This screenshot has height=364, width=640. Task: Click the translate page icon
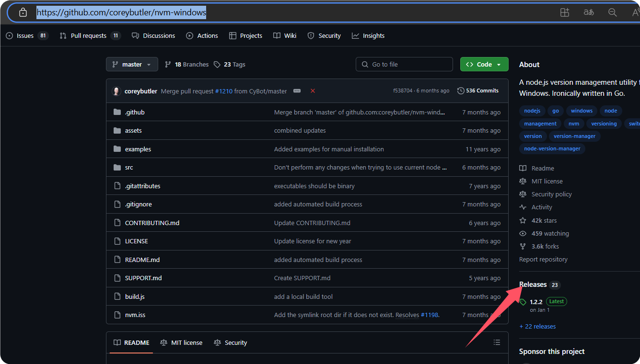click(589, 13)
